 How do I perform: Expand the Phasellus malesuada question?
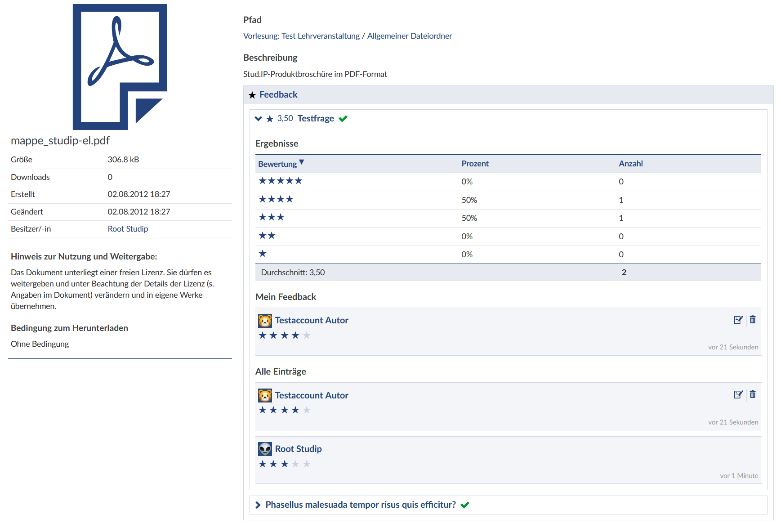pyautogui.click(x=258, y=505)
